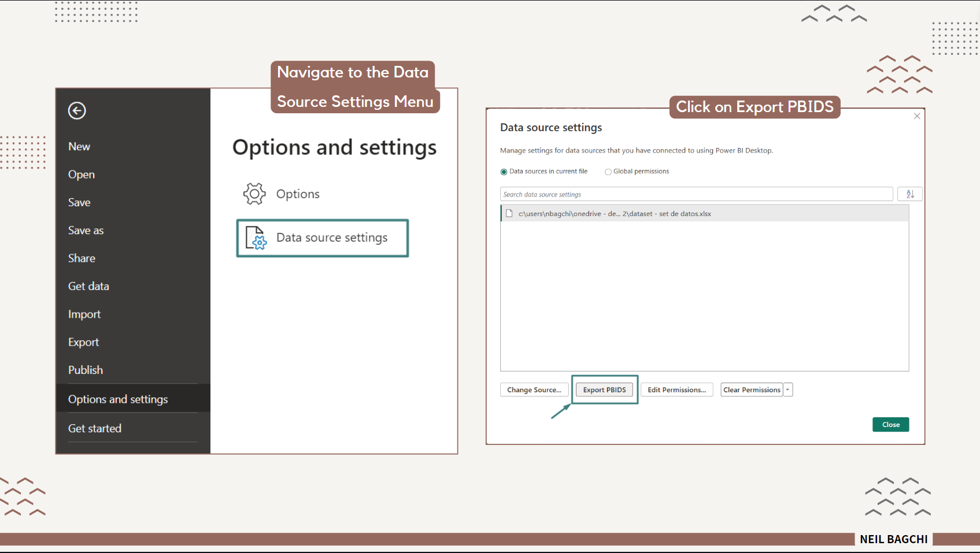Select the Data source settings icon
Image resolution: width=980 pixels, height=553 pixels.
click(254, 237)
